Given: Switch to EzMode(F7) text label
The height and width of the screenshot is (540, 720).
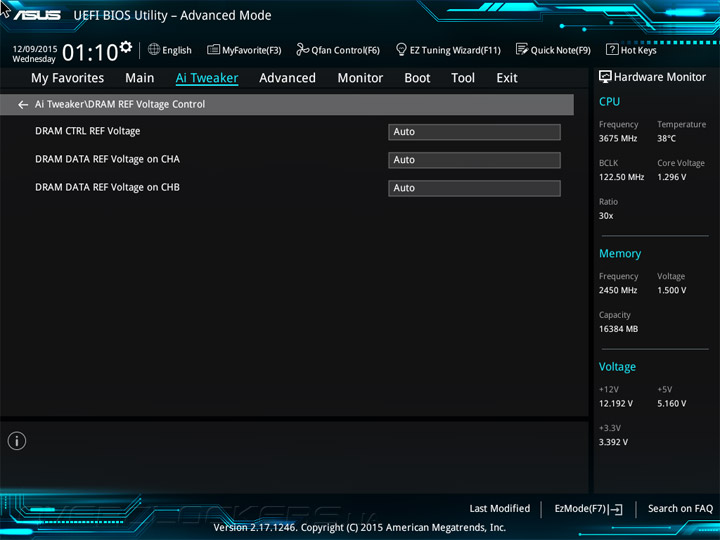Looking at the screenshot, I should [580, 509].
